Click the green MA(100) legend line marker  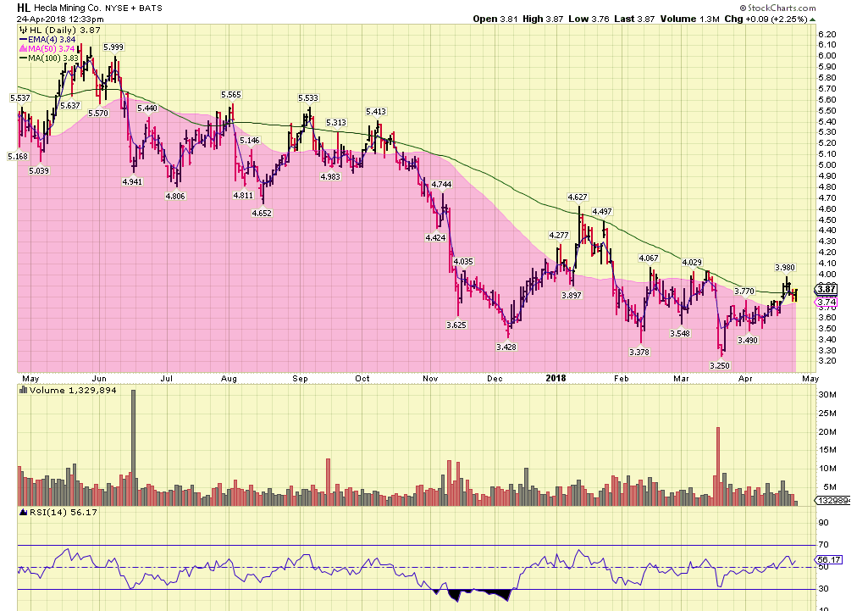23,58
